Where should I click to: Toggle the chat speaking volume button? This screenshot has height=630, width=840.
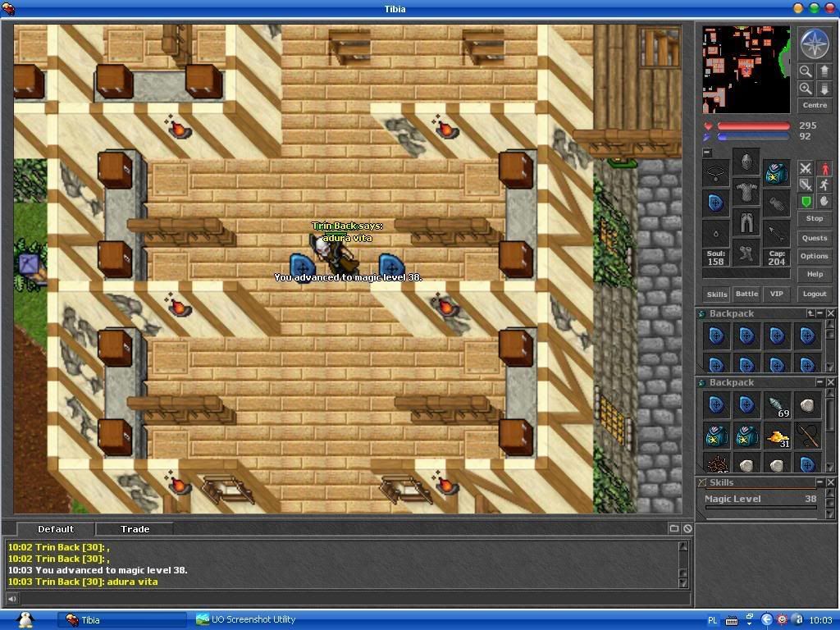tap(11, 599)
